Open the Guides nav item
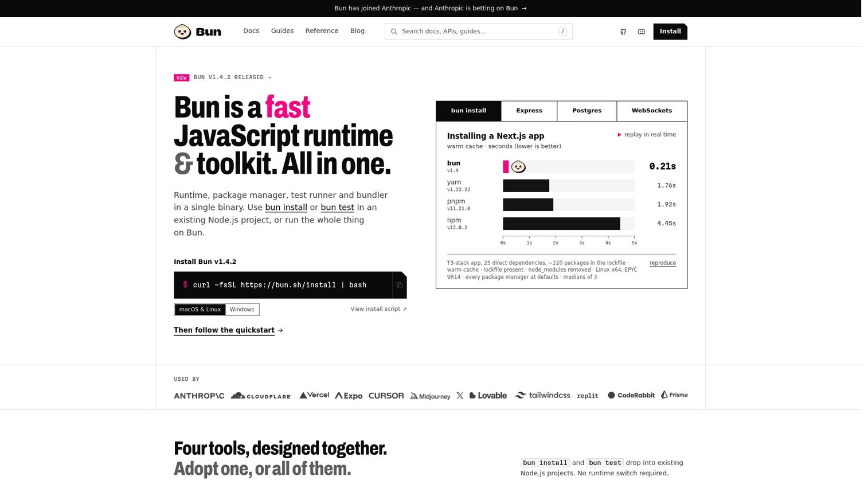 point(282,31)
